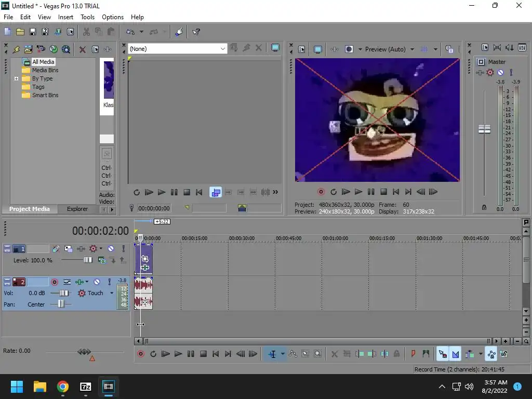Play the timeline from transport bar
Viewport: 532px width, 399px height.
(x=178, y=354)
